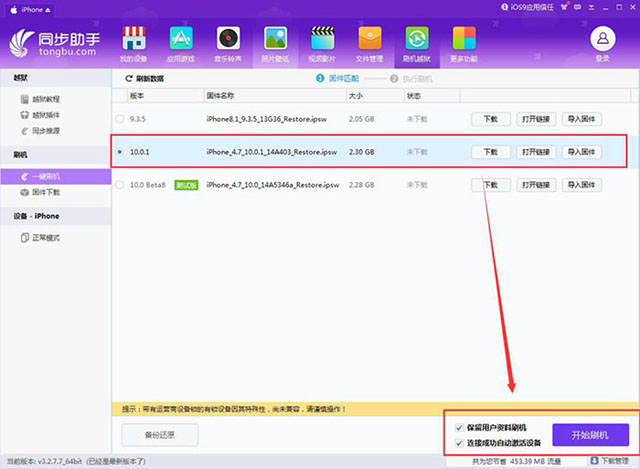Open 固件下载 in the sidebar
Image resolution: width=640 pixels, height=469 pixels.
pos(40,192)
